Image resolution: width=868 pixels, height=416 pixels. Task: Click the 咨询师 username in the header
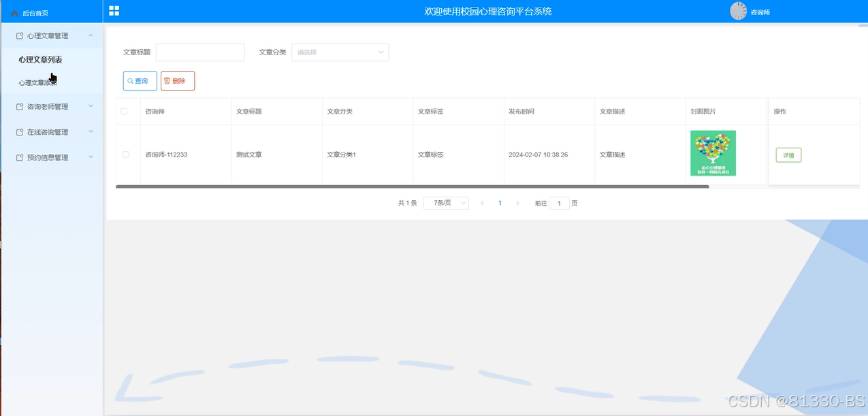click(760, 12)
